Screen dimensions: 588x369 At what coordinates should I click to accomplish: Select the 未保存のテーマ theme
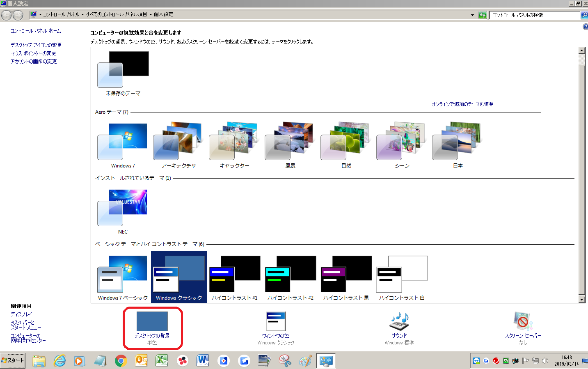123,73
